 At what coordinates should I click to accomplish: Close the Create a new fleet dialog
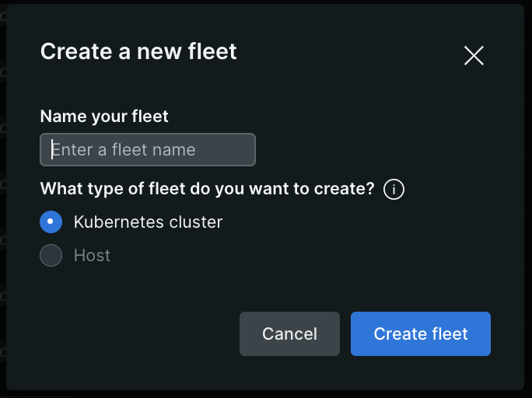pyautogui.click(x=474, y=55)
